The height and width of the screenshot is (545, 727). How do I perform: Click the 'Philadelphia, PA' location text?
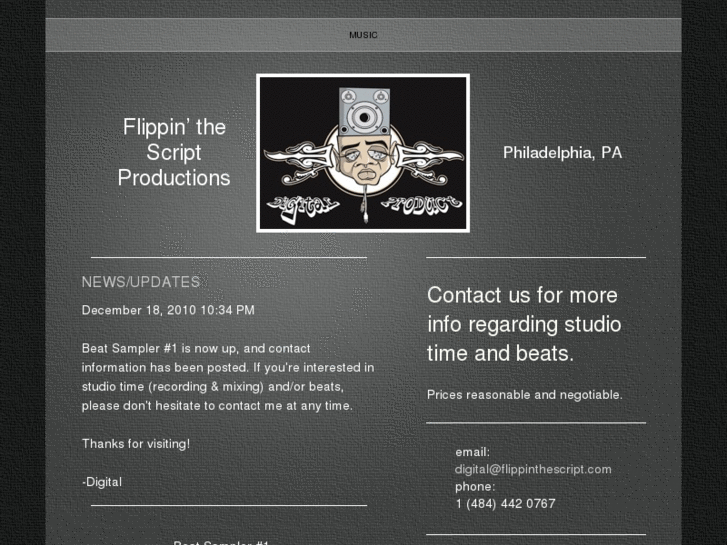562,153
